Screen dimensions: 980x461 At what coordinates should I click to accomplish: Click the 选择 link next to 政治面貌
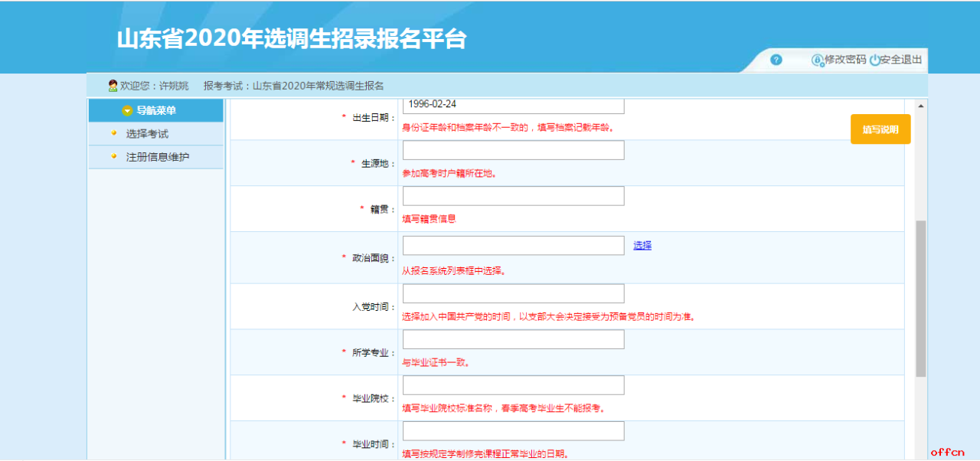click(642, 246)
